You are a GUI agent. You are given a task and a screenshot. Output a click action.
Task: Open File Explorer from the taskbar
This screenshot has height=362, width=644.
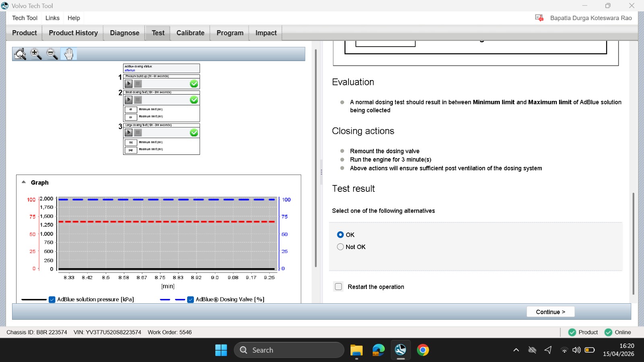tap(357, 350)
